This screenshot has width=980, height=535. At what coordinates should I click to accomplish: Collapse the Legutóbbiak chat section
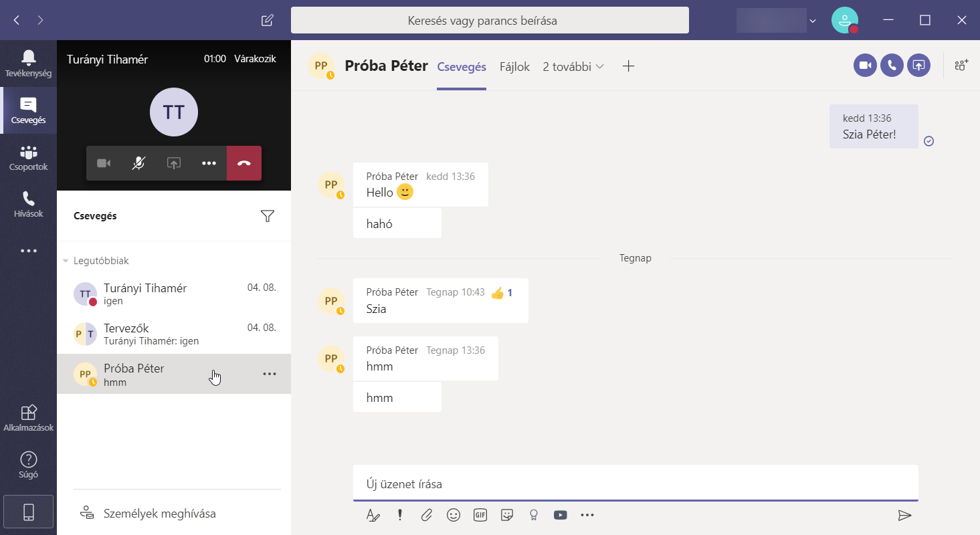pyautogui.click(x=66, y=261)
